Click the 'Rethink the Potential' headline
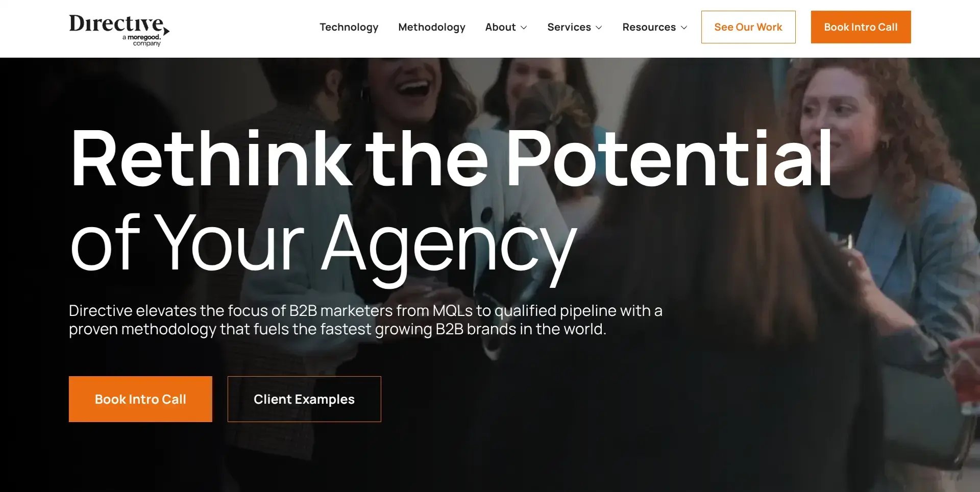 (x=451, y=159)
